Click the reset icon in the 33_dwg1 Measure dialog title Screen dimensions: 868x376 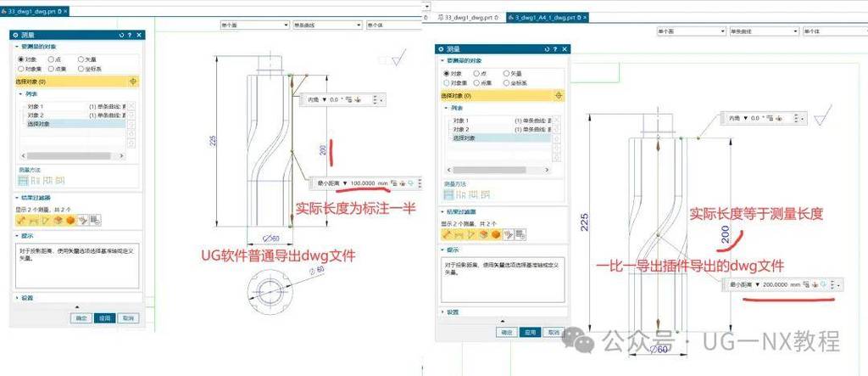click(122, 35)
